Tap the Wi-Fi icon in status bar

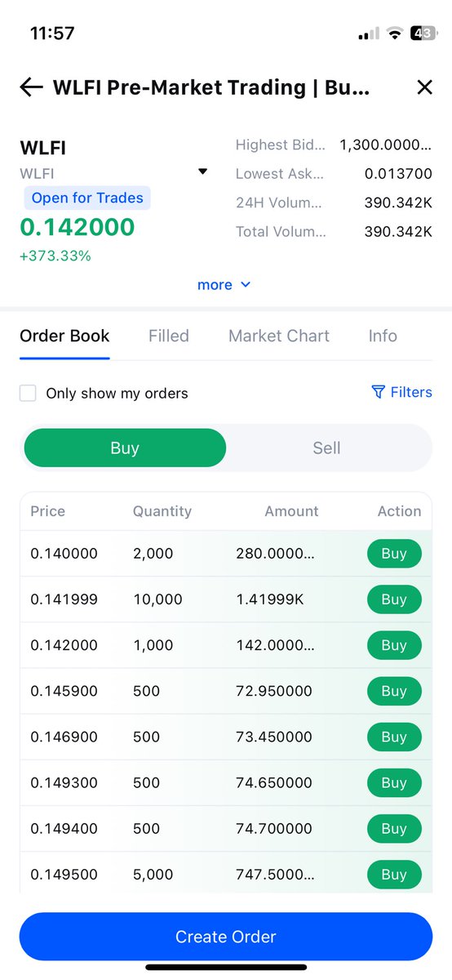(x=395, y=33)
